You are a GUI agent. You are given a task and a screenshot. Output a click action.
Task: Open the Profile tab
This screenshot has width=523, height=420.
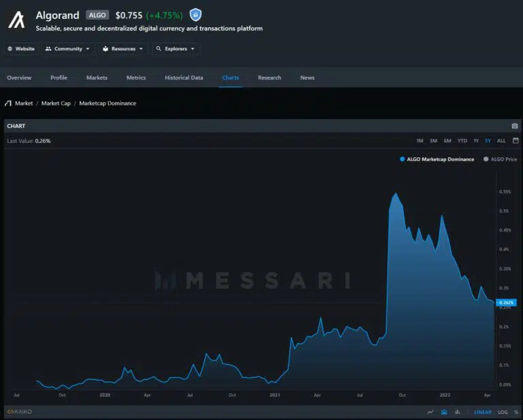(x=59, y=78)
